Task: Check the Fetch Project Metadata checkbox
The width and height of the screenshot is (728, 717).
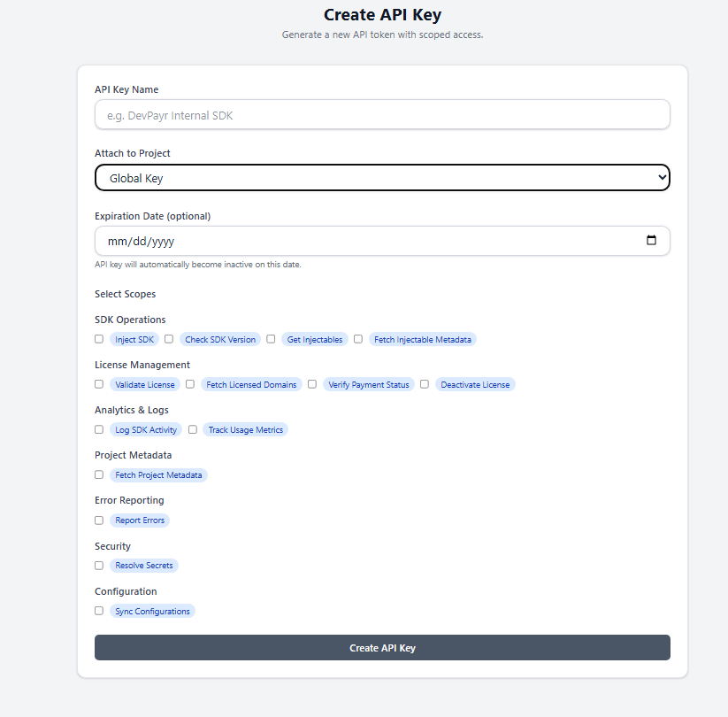Action: click(x=99, y=474)
